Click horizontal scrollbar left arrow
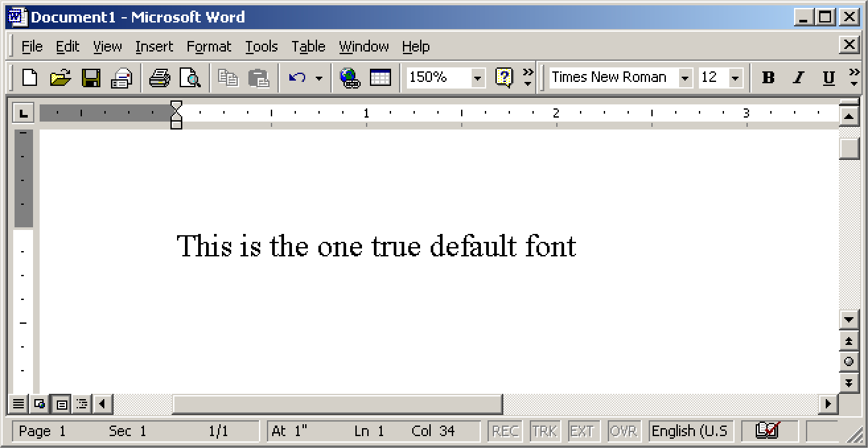Screen dimensions: 868x448 point(102,403)
